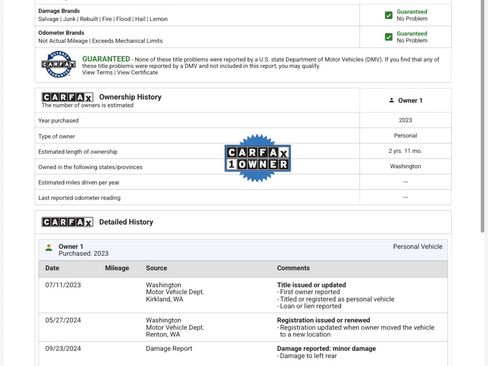Image resolution: width=488 pixels, height=366 pixels.
Task: Click the Damage reported: minor damage entry
Action: click(x=326, y=349)
